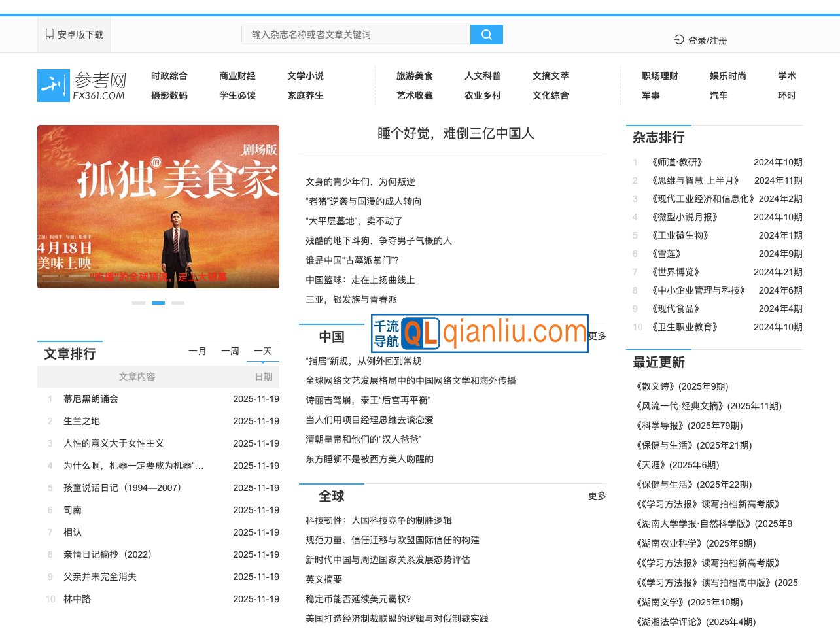Open the 文学小说 category
Viewport: 840px width, 629px height.
(x=305, y=76)
